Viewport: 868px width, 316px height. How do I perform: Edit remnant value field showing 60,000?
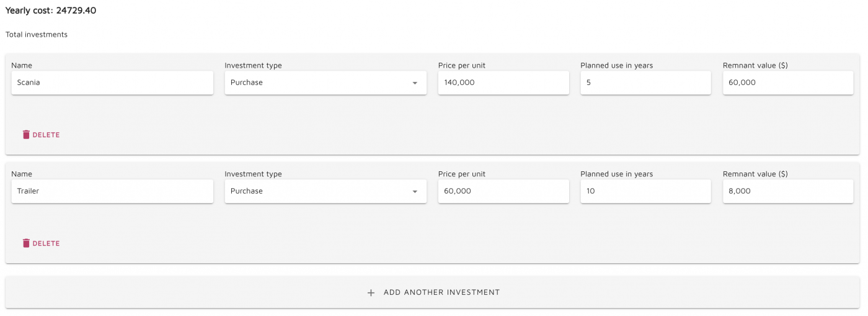(788, 83)
